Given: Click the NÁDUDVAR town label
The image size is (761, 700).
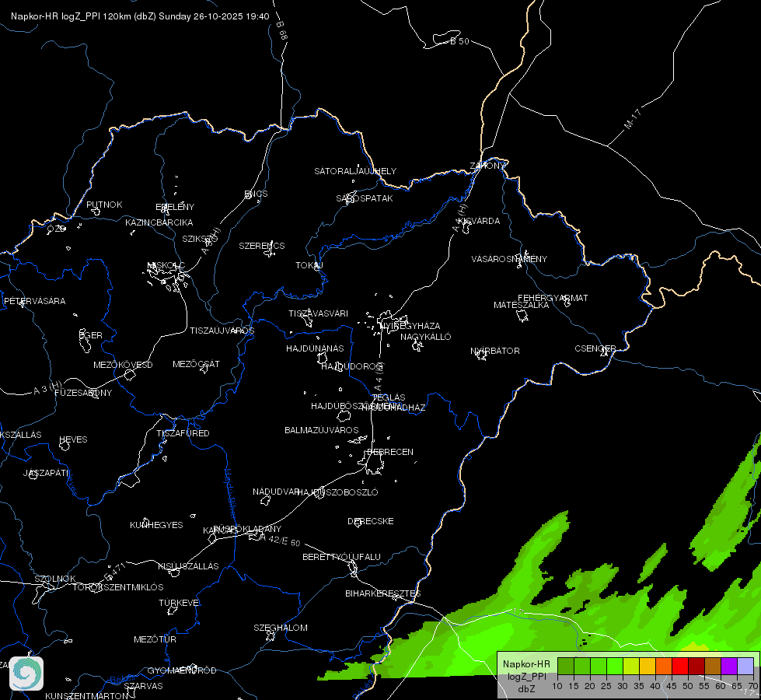Looking at the screenshot, I should coord(276,492).
